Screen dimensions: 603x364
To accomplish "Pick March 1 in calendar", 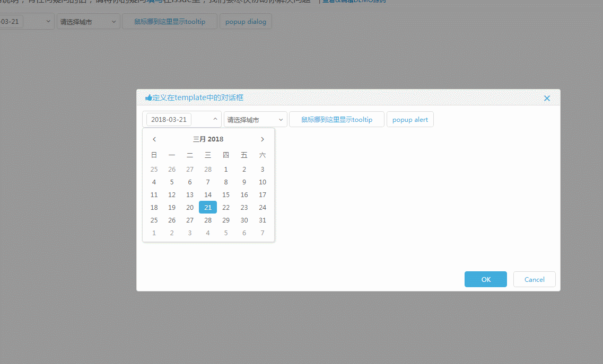I will pyautogui.click(x=226, y=170).
